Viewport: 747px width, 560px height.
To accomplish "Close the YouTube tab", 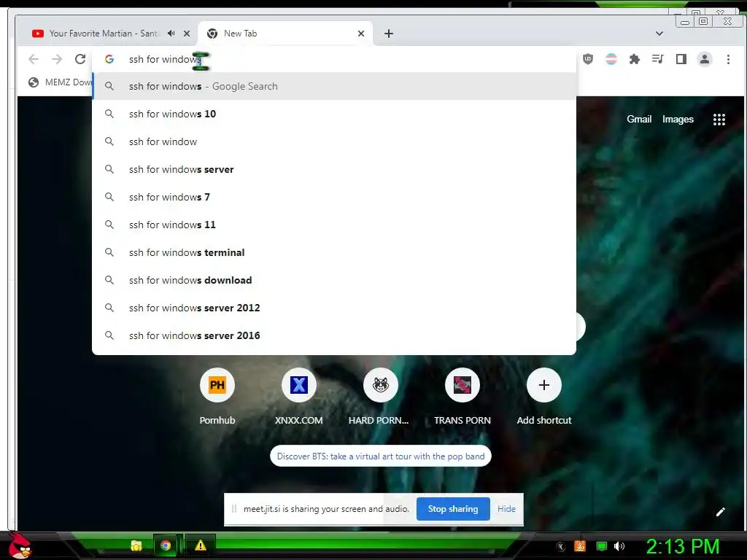I will click(x=187, y=34).
